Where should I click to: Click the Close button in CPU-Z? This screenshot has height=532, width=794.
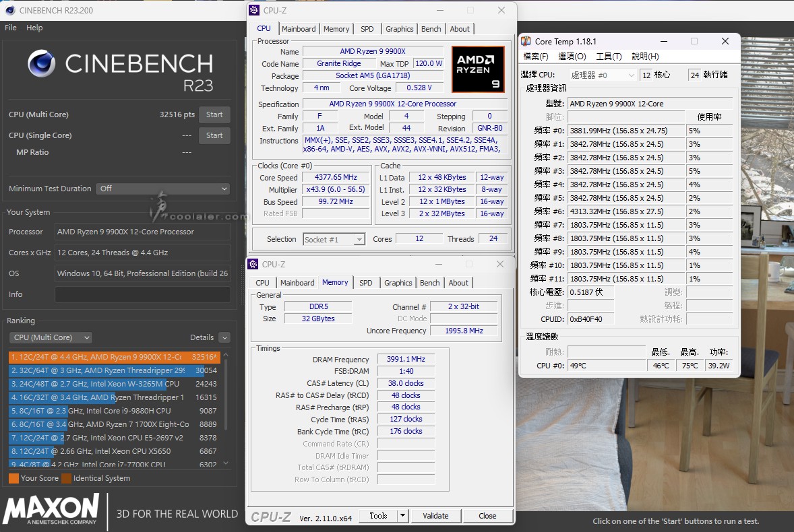[487, 516]
